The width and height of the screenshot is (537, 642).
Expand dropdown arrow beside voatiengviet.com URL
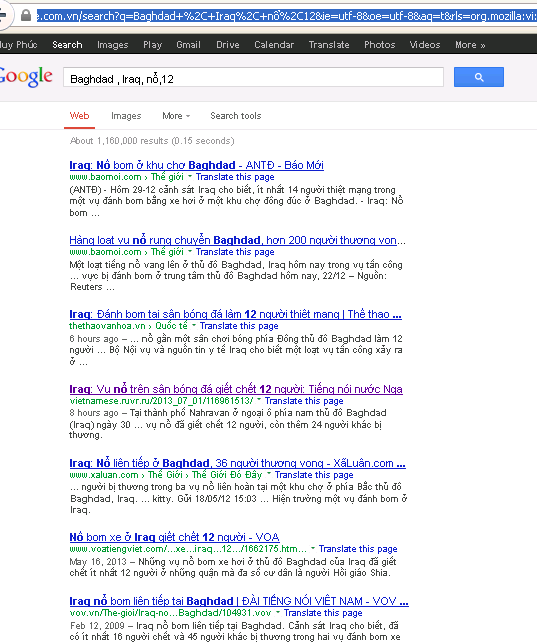pyautogui.click(x=313, y=548)
